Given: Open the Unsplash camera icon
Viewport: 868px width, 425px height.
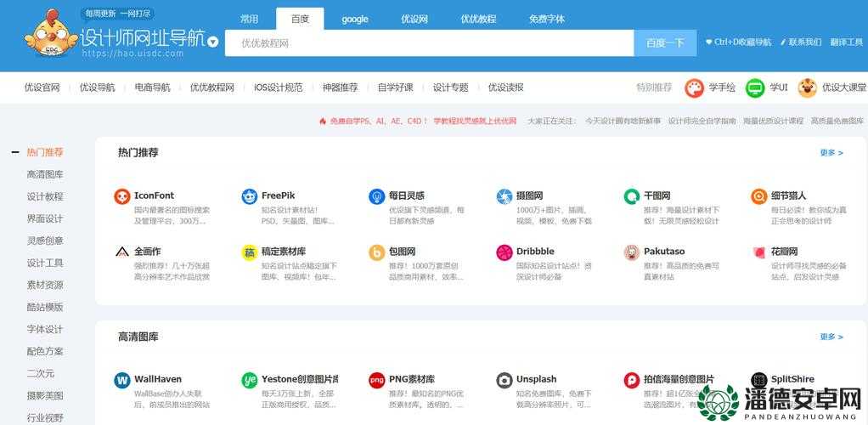Looking at the screenshot, I should click(504, 380).
